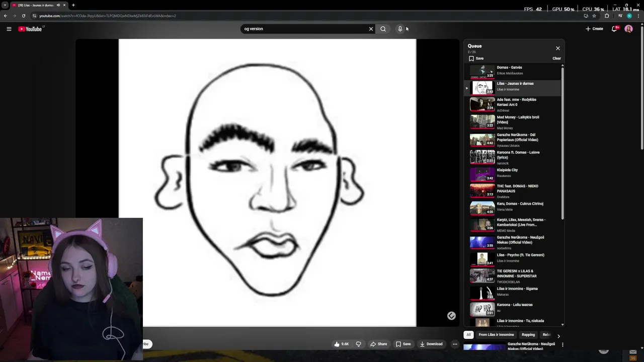This screenshot has height=362, width=644.
Task: Like the video with thumbs up
Action: (x=342, y=344)
